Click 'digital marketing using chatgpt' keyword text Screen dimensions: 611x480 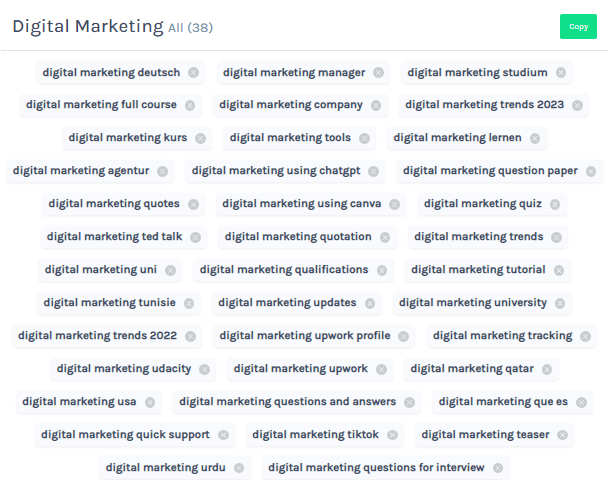(x=276, y=171)
